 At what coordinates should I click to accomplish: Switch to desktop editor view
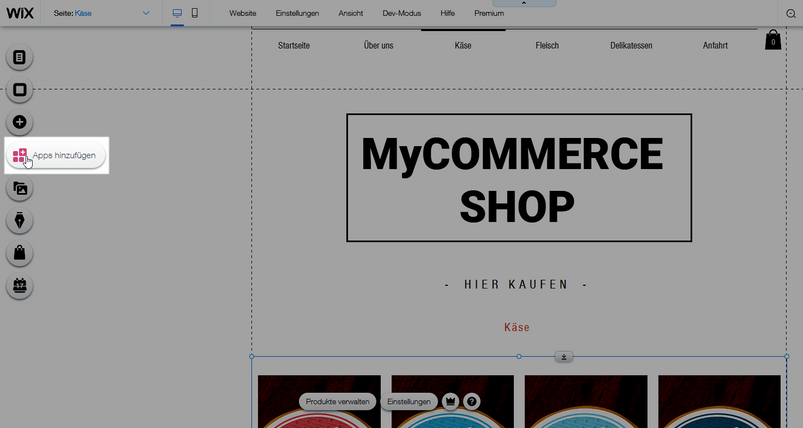pos(177,13)
